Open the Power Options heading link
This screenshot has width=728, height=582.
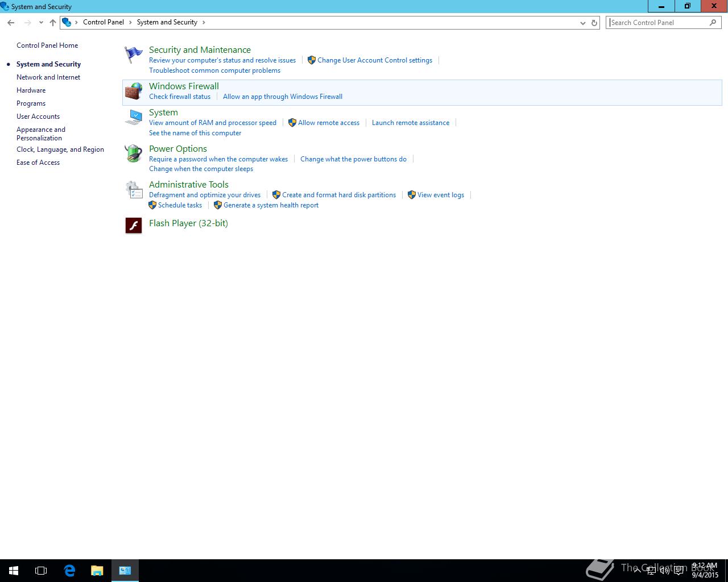[x=178, y=149]
